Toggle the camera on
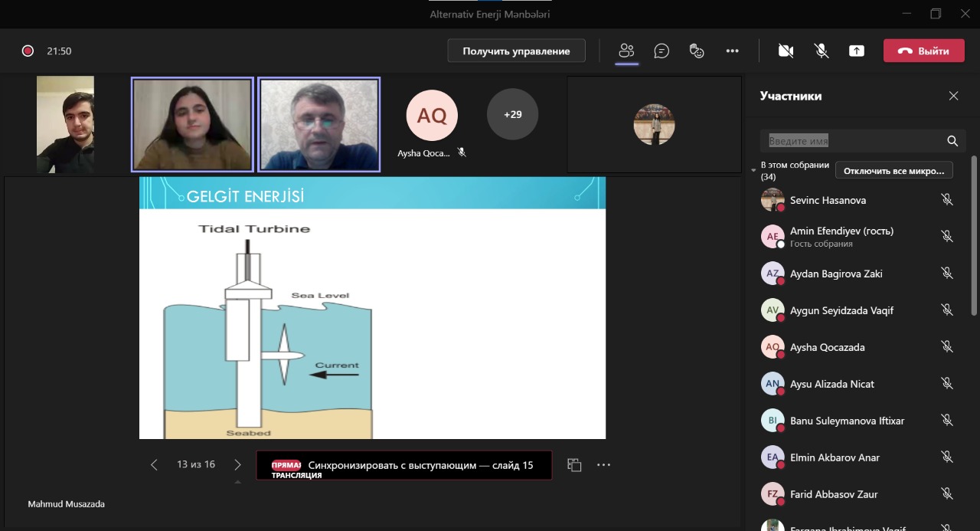980x531 pixels. click(786, 51)
